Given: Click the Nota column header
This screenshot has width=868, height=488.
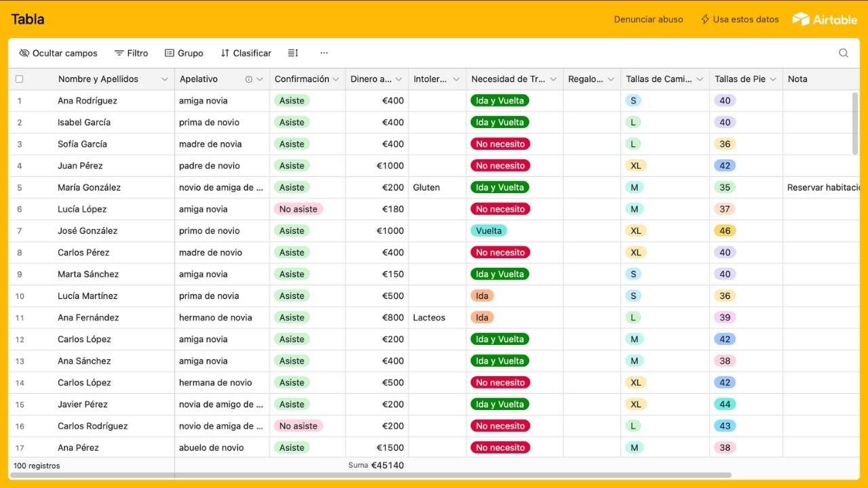Looking at the screenshot, I should [821, 79].
